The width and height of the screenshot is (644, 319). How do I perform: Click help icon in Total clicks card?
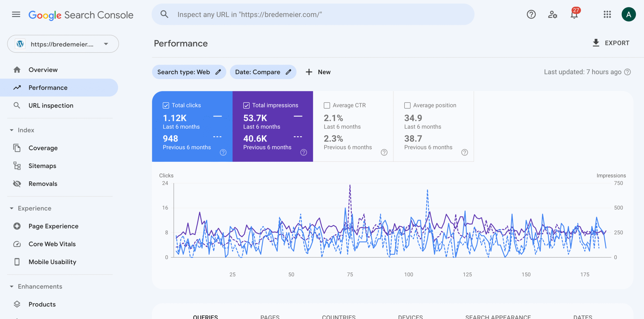pos(223,152)
